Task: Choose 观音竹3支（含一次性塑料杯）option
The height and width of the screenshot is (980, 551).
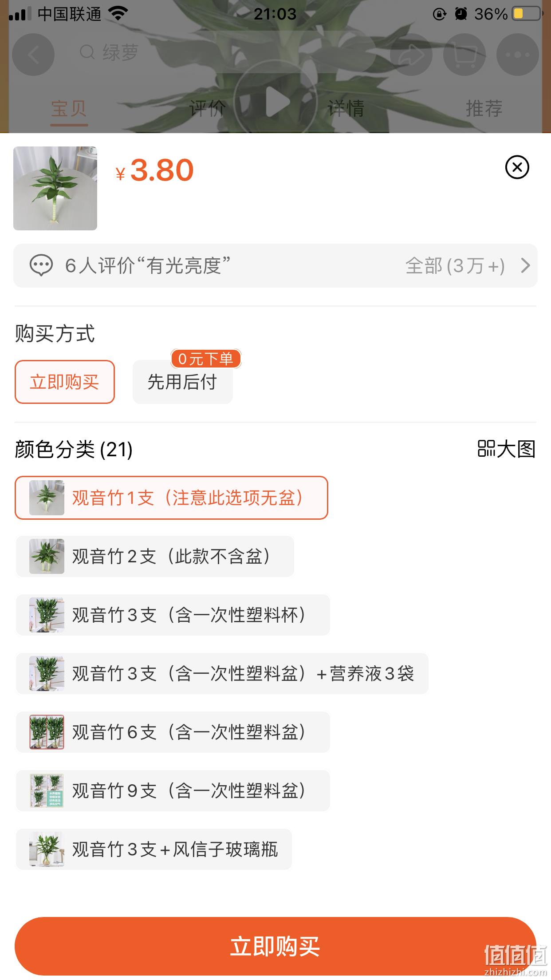Action: click(173, 615)
